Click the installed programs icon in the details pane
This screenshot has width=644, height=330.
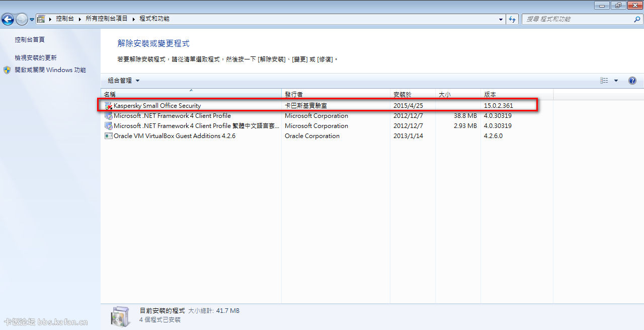121,316
